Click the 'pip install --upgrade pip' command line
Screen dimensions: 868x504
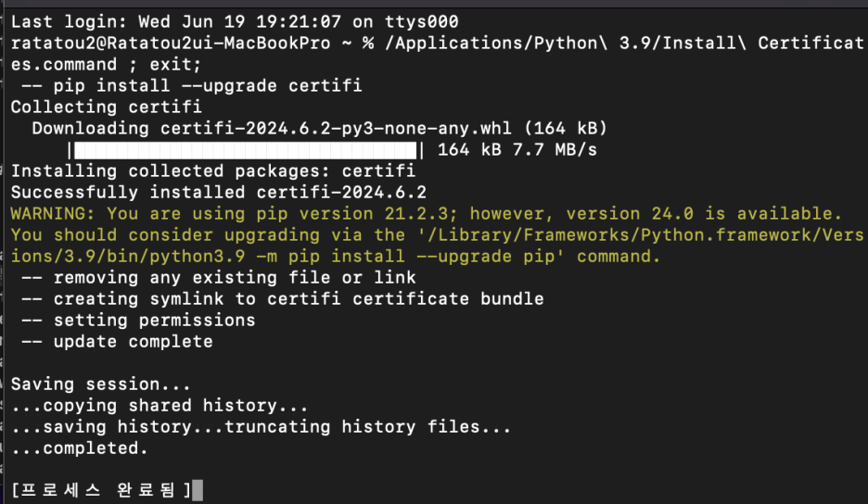click(336, 257)
